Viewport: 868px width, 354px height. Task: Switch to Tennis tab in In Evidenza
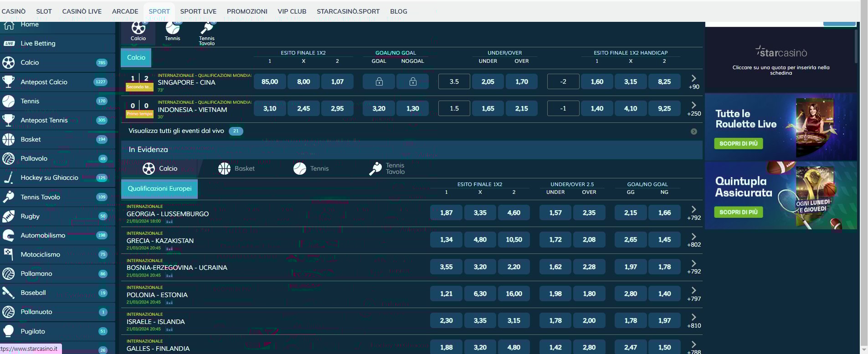point(311,169)
